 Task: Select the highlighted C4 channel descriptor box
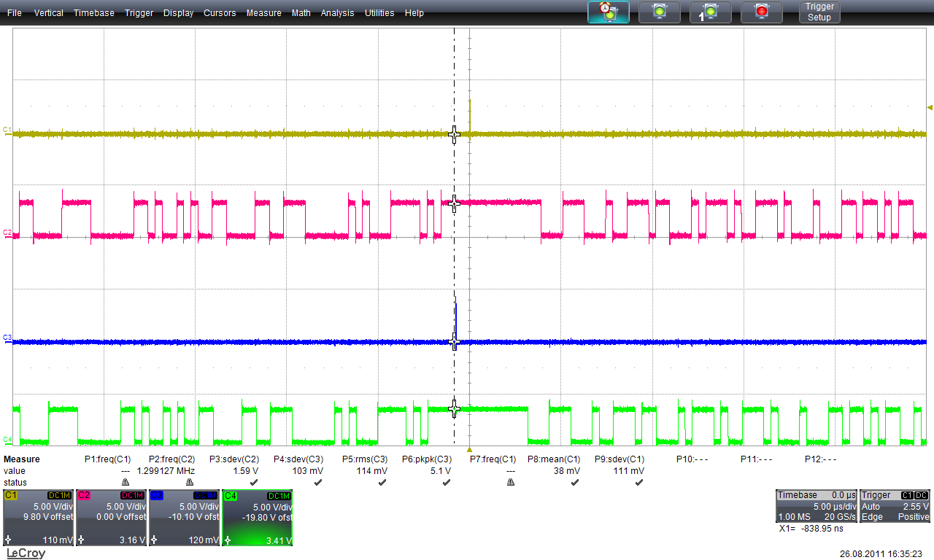257,518
